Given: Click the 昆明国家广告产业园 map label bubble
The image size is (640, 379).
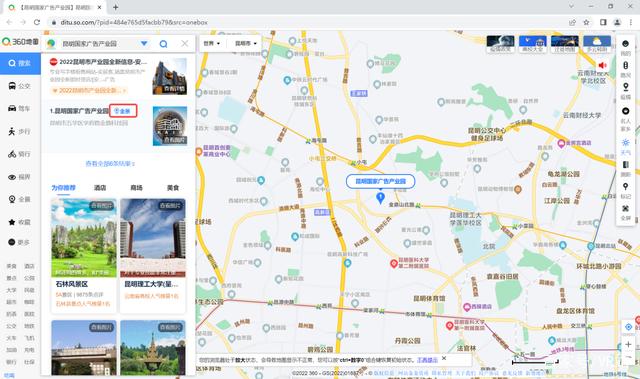Looking at the screenshot, I should click(380, 181).
